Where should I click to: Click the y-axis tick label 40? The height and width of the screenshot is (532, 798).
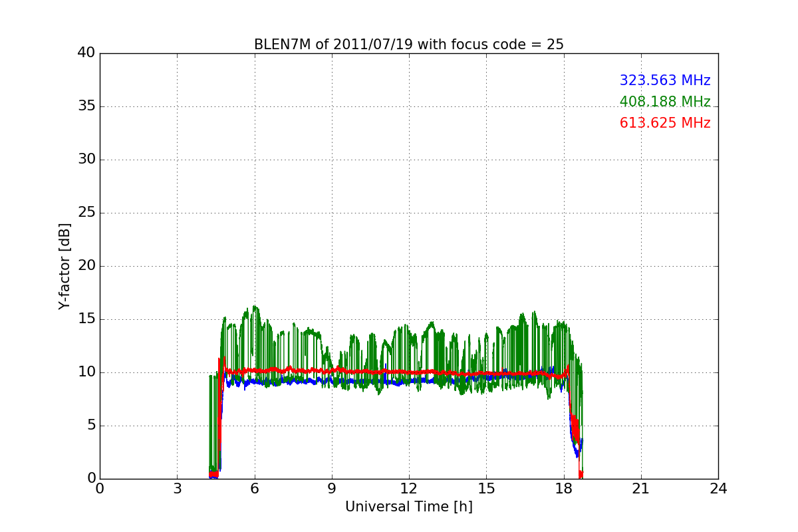pyautogui.click(x=86, y=53)
